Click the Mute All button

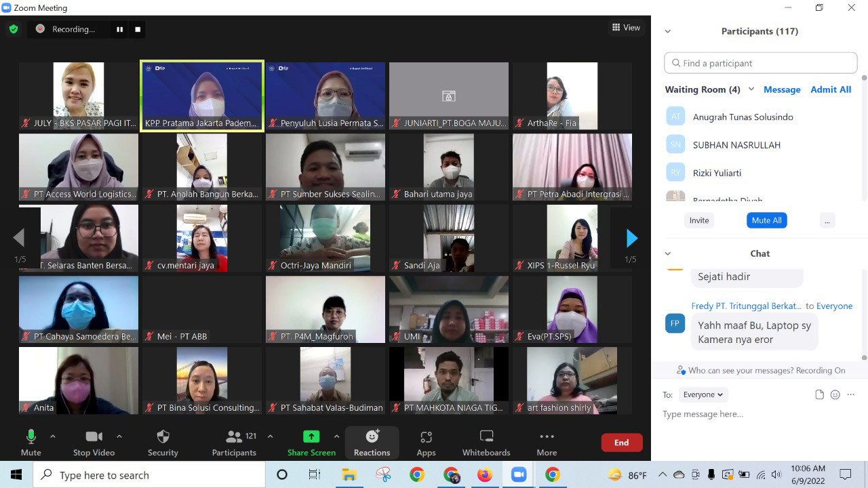pyautogui.click(x=766, y=220)
